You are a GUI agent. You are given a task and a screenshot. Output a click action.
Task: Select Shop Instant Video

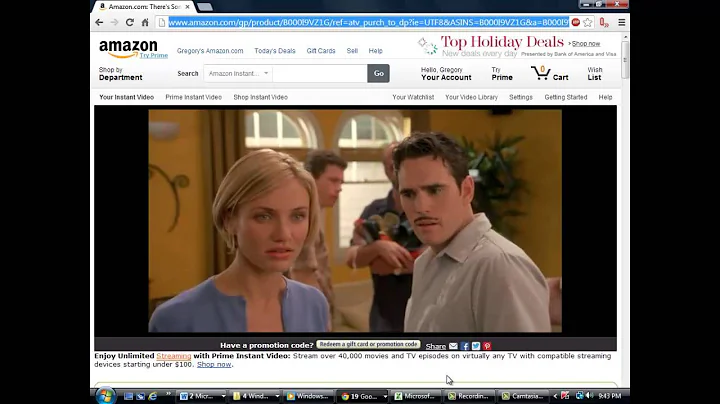(x=260, y=97)
